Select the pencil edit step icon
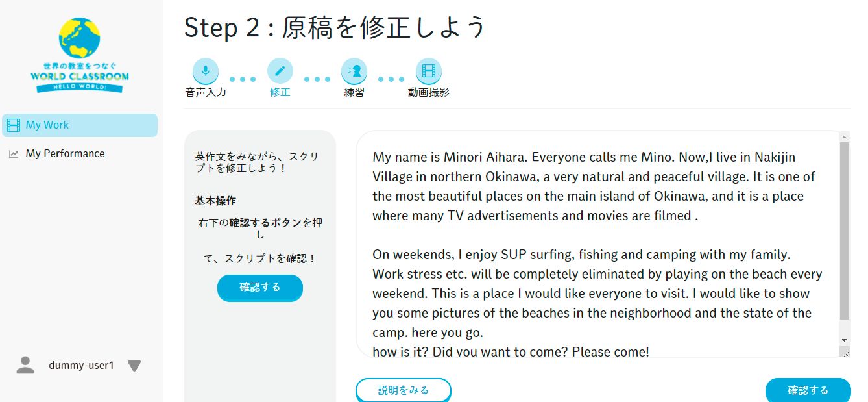Screen dimensions: 868x402 point(280,71)
